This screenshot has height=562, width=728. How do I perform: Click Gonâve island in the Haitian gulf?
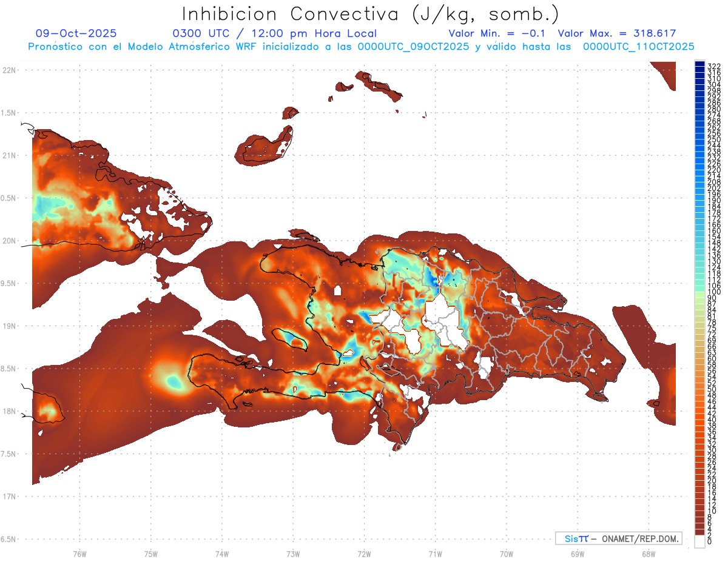tap(291, 340)
